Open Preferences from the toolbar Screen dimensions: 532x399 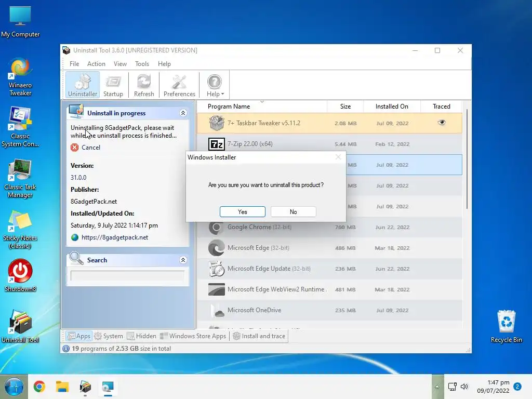[x=179, y=85]
